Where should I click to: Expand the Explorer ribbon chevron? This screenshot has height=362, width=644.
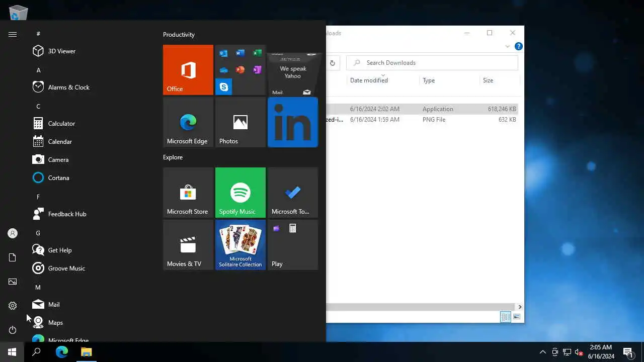[x=507, y=46]
